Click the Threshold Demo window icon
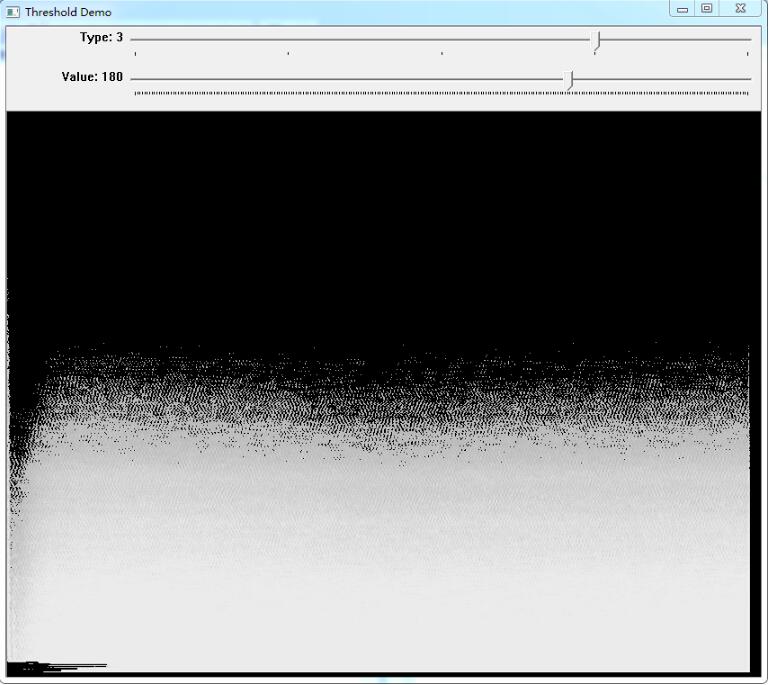 (13, 12)
